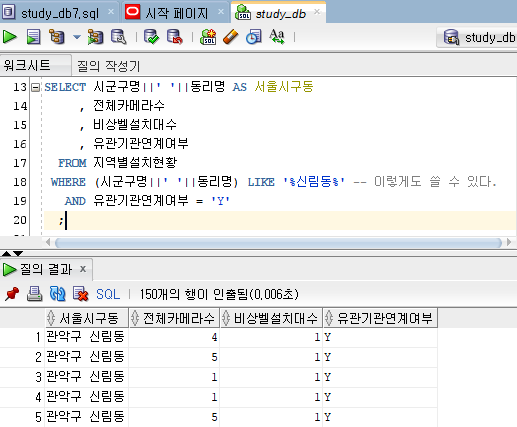Click the To Upper/Lower/InitCap Aa icon

point(277,37)
